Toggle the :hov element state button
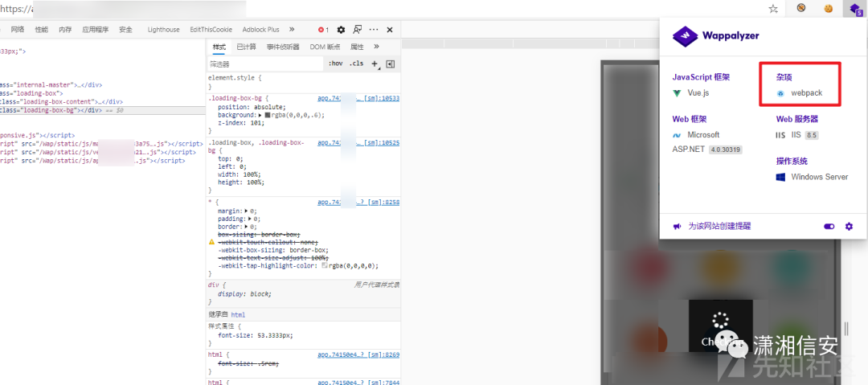The image size is (868, 385). tap(335, 63)
